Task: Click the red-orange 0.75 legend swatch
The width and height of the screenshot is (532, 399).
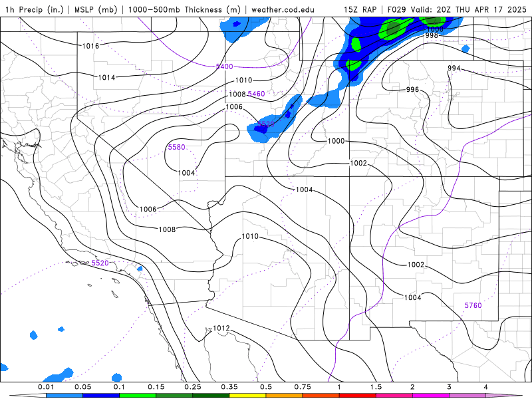Action: [x=321, y=396]
